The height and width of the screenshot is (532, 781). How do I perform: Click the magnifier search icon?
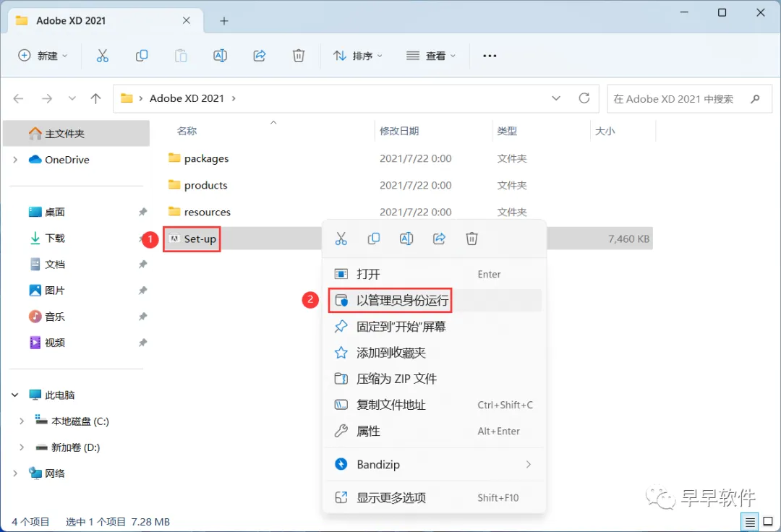(x=755, y=99)
